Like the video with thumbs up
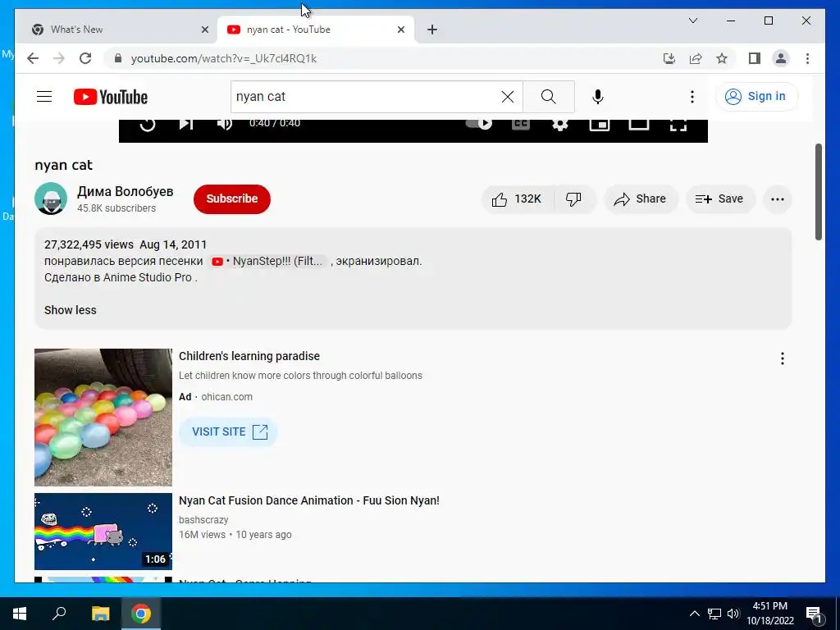Screen dimensions: 840x630 pos(517,199)
